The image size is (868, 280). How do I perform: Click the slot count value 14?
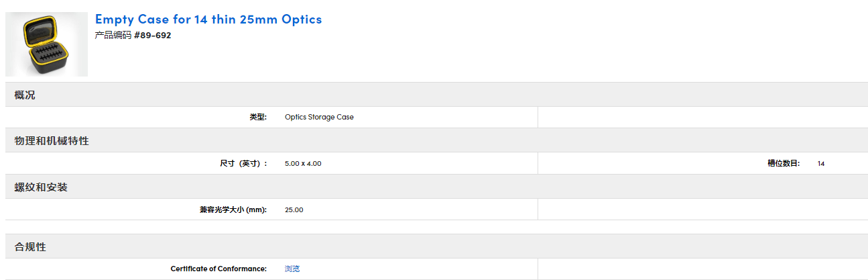pyautogui.click(x=821, y=163)
